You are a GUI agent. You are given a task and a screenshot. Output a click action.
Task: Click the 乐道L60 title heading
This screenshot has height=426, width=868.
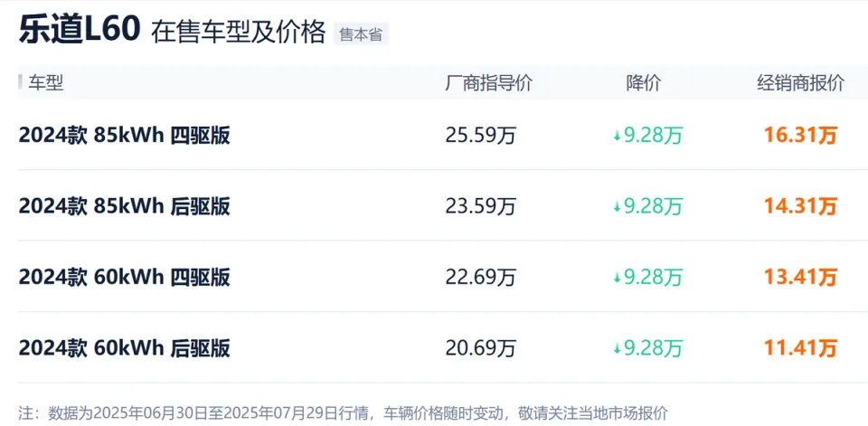tap(78, 31)
